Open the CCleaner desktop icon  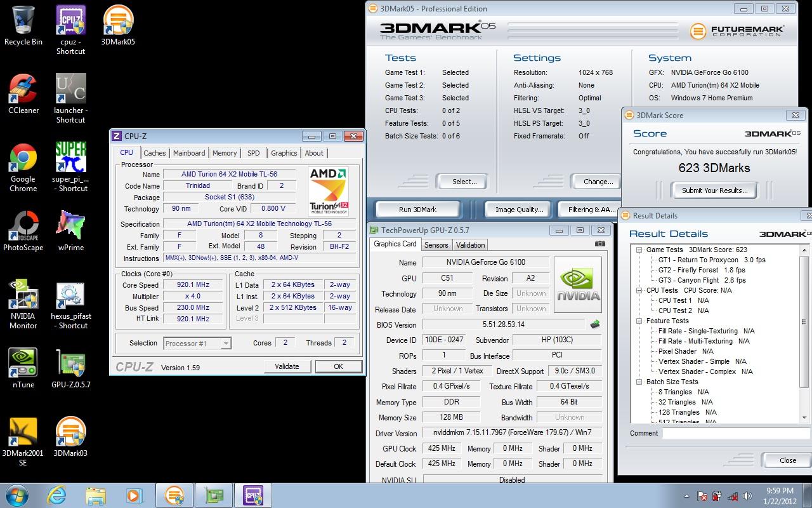point(23,94)
